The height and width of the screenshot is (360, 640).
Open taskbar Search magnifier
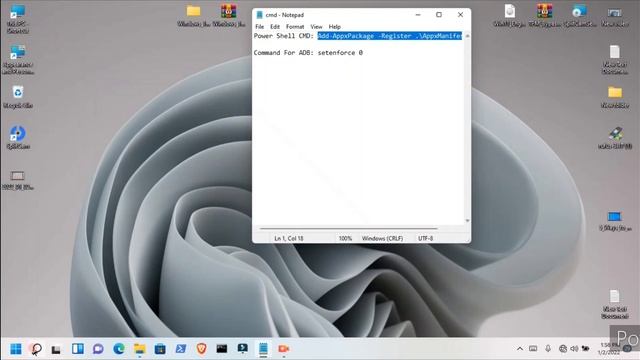[x=36, y=349]
